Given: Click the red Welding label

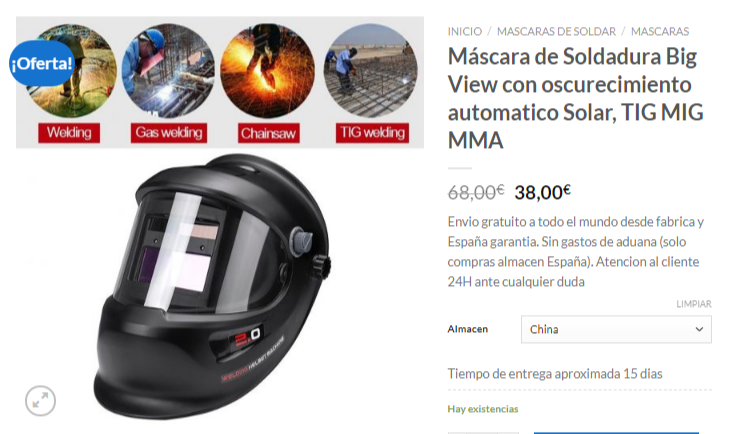Looking at the screenshot, I should click(x=69, y=133).
